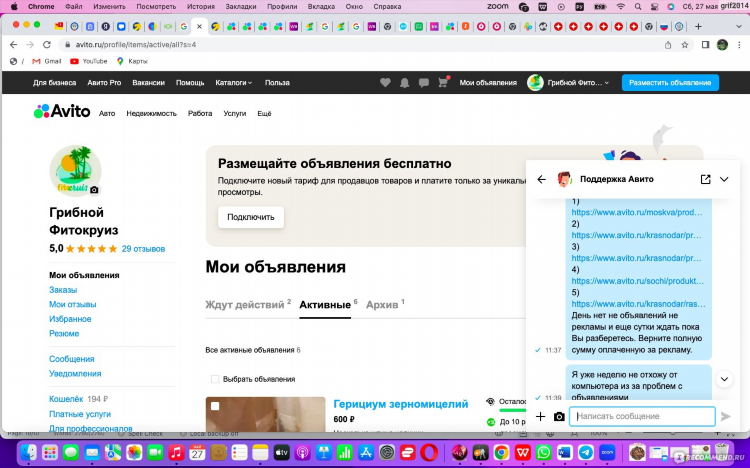Open Chrome side panel icon

tap(706, 45)
